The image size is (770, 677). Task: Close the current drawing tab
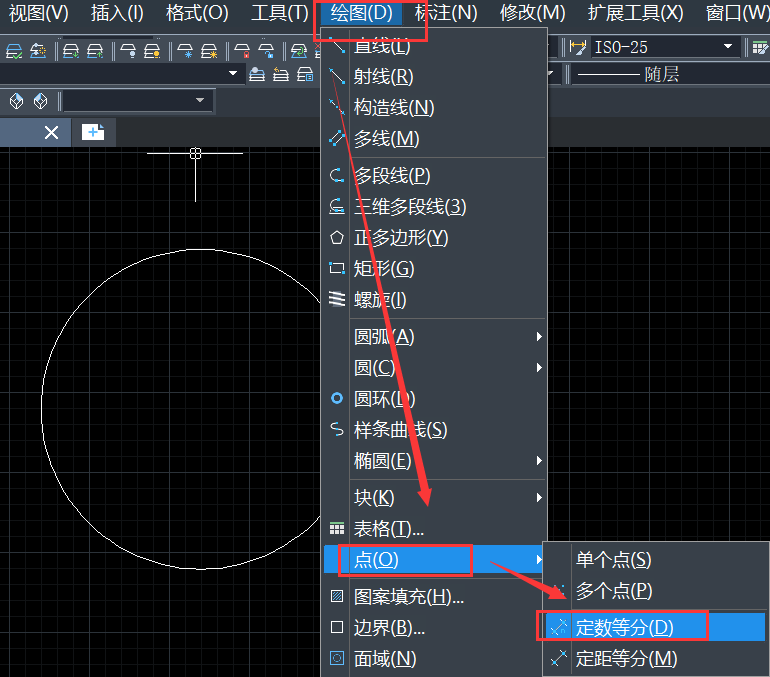52,132
